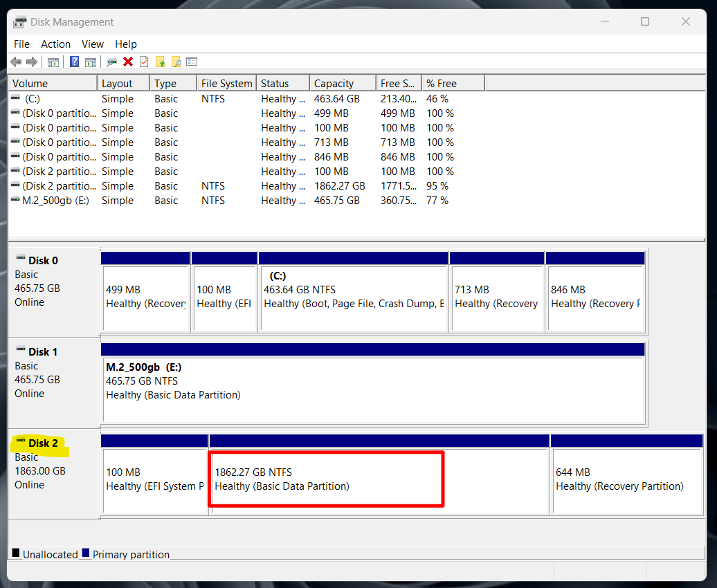The image size is (717, 588).
Task: Click the Properties icon with red checkmark
Action: point(144,62)
